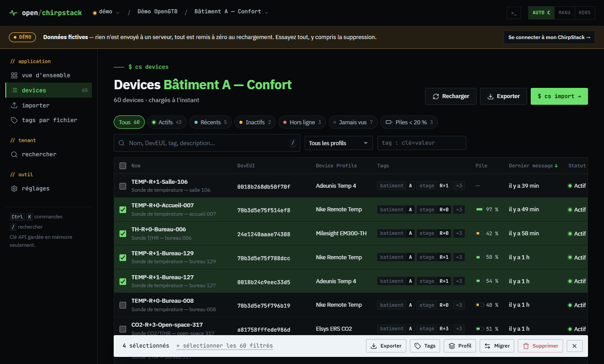The image size is (604, 364).
Task: Click Migrer in the selection bar
Action: (x=497, y=346)
